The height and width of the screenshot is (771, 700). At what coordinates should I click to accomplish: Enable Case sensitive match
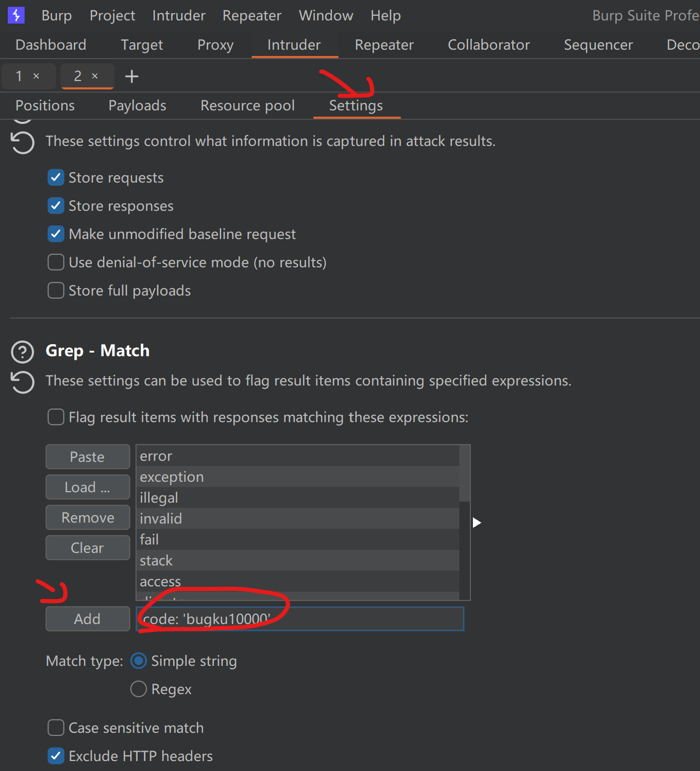[x=56, y=728]
